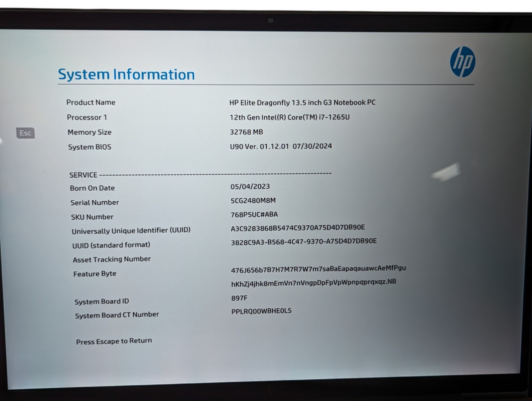Viewport: 532px width, 401px height.
Task: Select 'Universally Unique Identifier (UUID)' label
Action: pyautogui.click(x=131, y=231)
